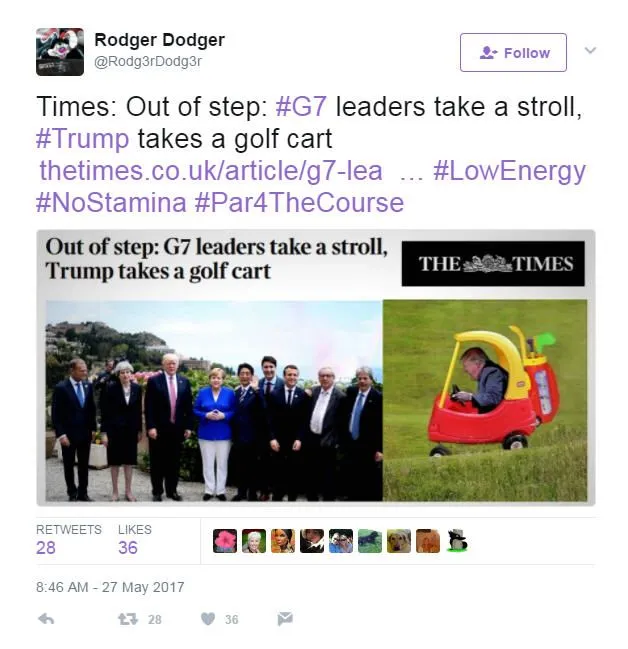View the list of 36 likes
Screen dimensions: 628x649
[135, 541]
